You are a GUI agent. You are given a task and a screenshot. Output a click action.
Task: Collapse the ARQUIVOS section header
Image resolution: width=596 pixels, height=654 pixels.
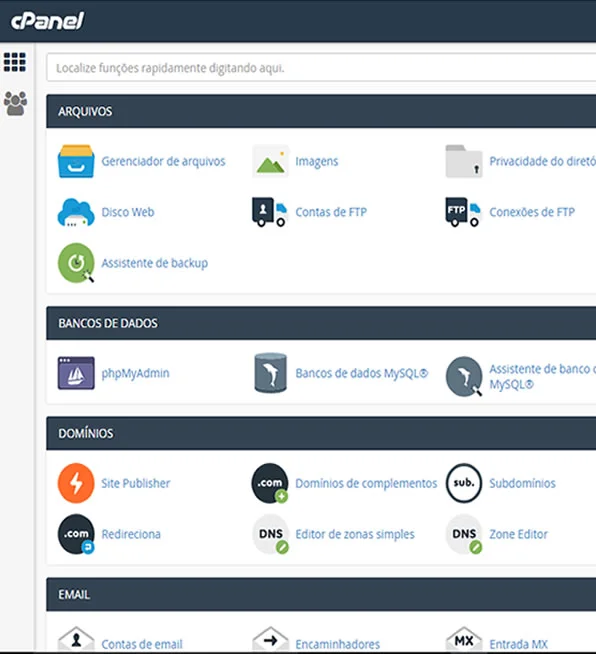pyautogui.click(x=321, y=111)
